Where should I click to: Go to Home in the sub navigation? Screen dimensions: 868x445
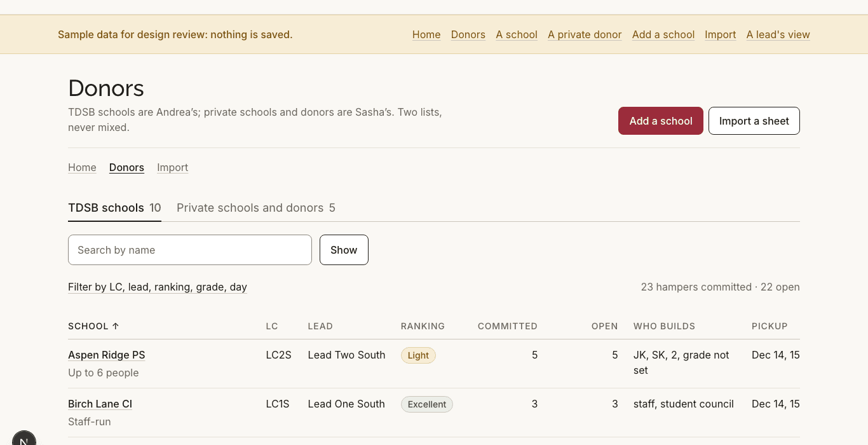[x=82, y=167]
